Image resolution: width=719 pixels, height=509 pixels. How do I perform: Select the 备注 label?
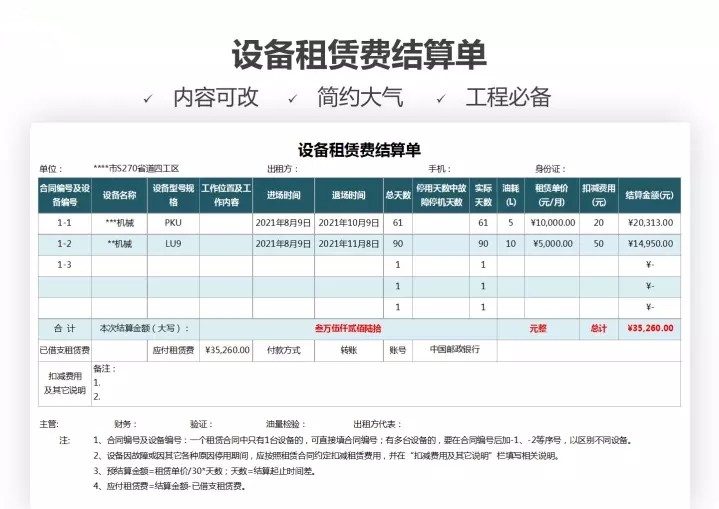(x=105, y=369)
